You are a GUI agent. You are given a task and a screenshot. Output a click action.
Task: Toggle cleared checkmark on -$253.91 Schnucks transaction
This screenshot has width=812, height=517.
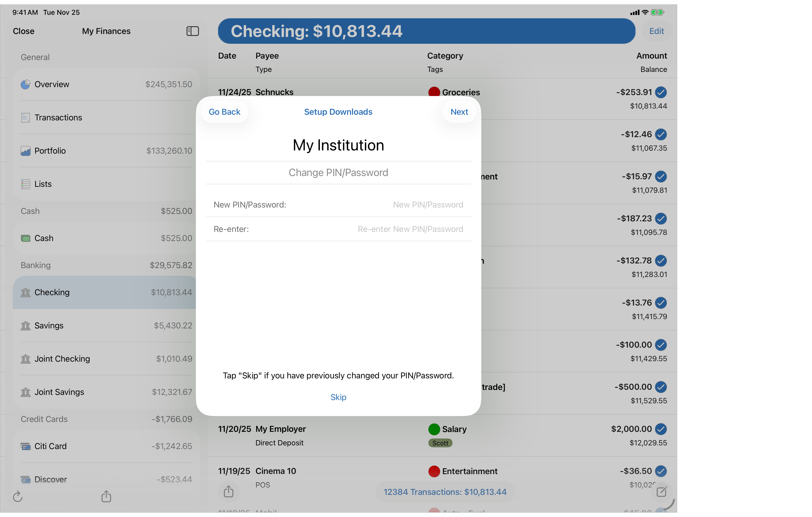661,92
